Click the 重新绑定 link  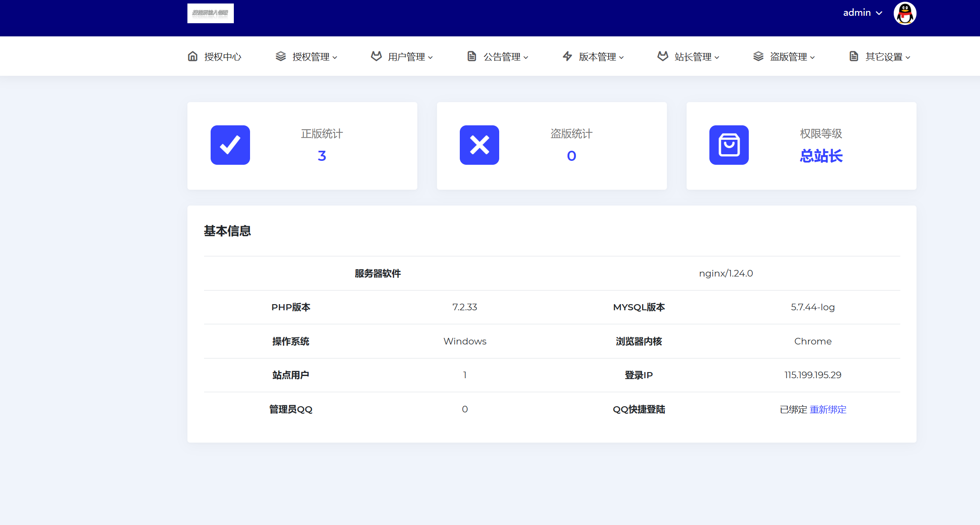pos(828,409)
